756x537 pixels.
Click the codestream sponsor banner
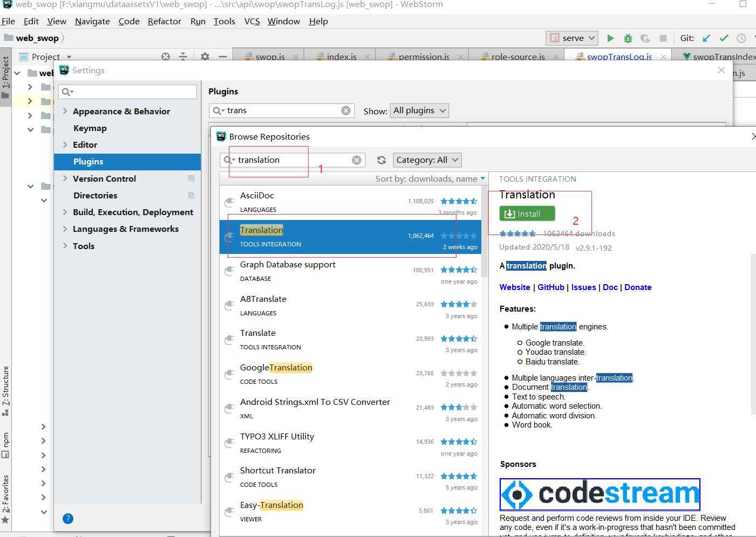(600, 494)
